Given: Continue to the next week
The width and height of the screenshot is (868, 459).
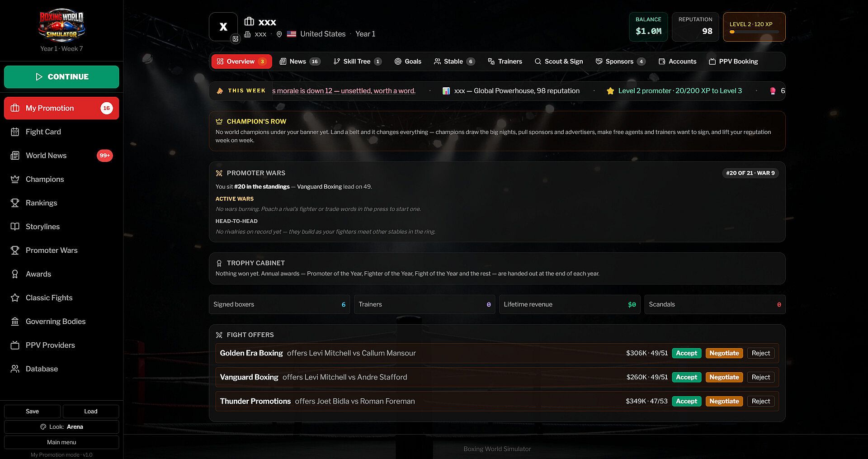Looking at the screenshot, I should [61, 77].
